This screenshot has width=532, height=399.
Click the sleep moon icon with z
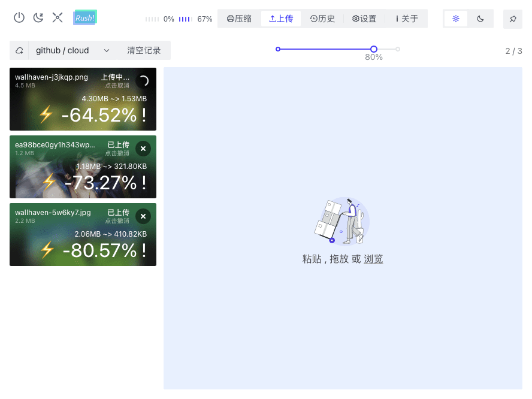pos(38,17)
